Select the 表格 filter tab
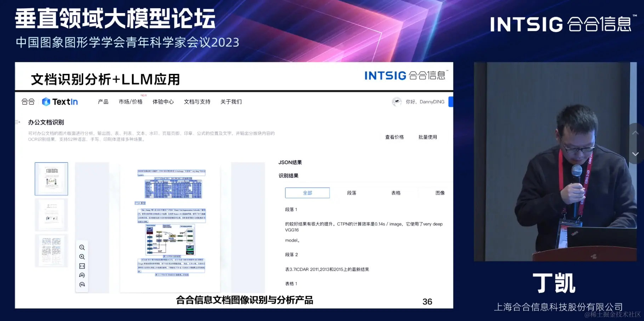The image size is (644, 321). tap(396, 193)
